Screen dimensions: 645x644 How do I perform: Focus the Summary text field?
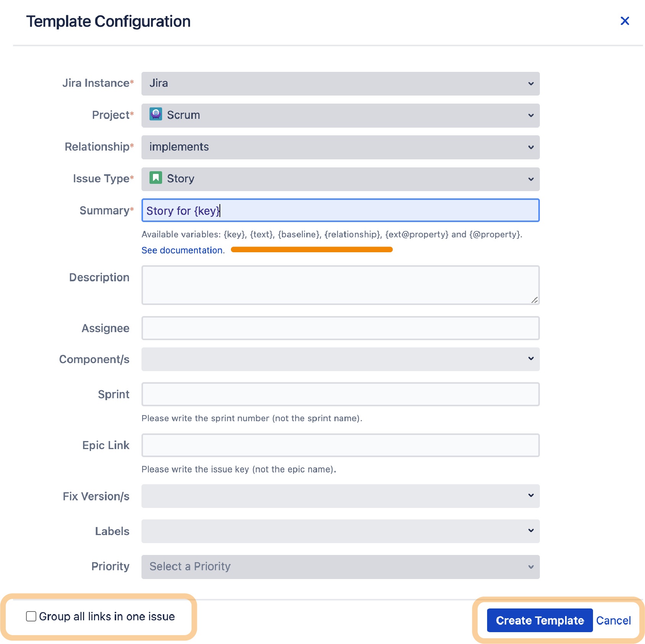[340, 211]
